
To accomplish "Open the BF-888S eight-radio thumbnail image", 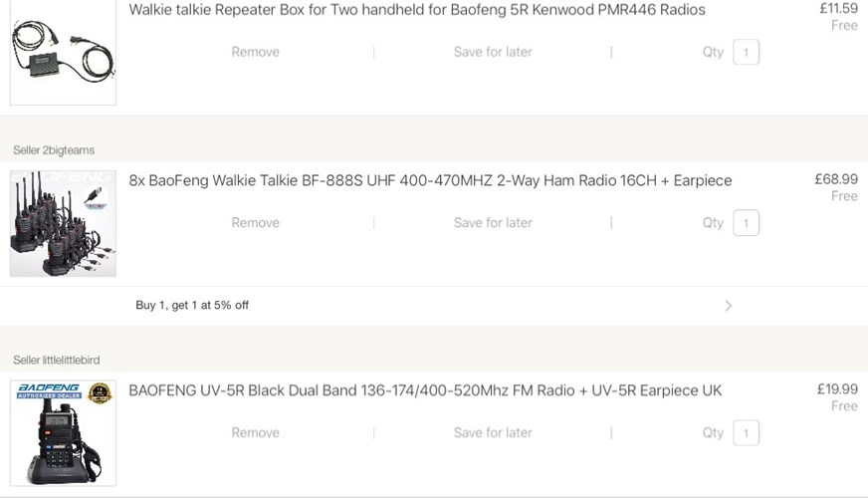I will [x=63, y=223].
